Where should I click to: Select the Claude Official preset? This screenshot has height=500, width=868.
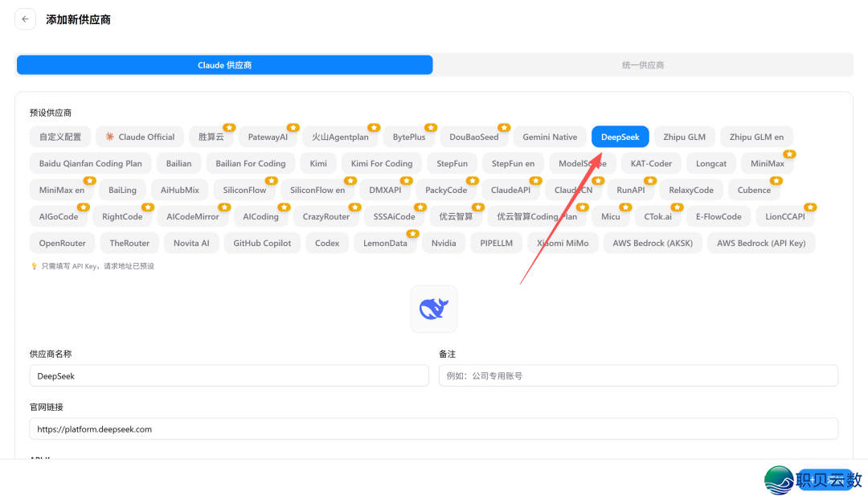(x=140, y=137)
